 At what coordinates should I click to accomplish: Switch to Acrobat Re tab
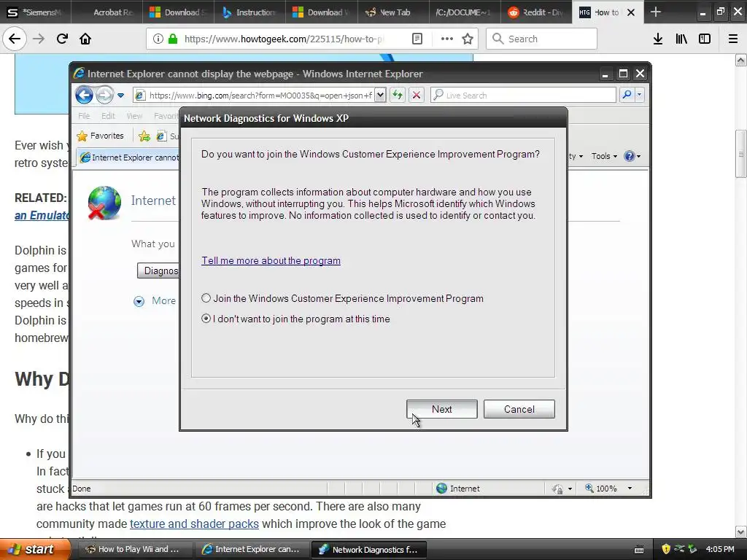pyautogui.click(x=107, y=12)
